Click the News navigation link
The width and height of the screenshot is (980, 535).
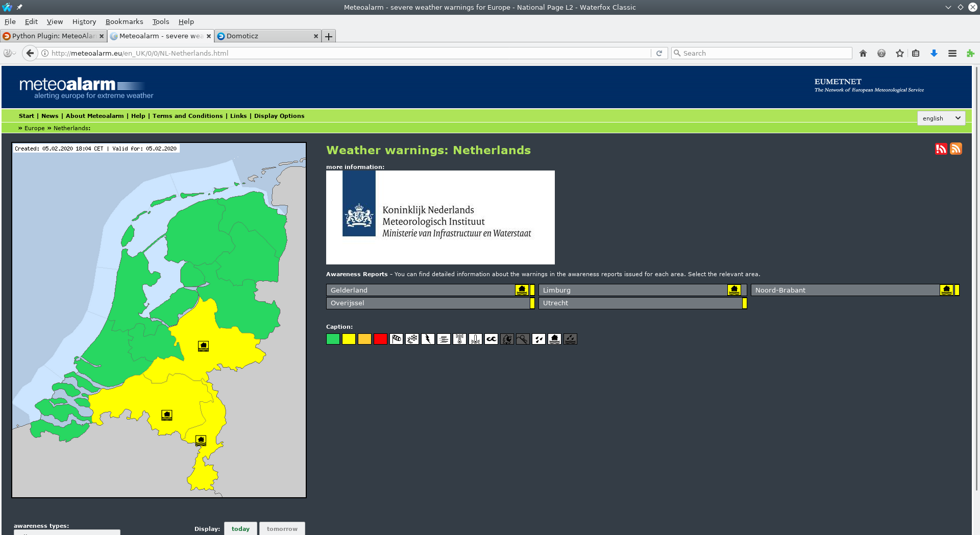[50, 116]
